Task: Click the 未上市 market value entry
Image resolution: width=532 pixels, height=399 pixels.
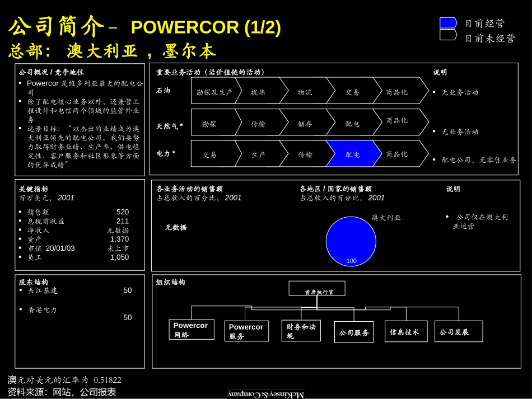Action: 118,248
